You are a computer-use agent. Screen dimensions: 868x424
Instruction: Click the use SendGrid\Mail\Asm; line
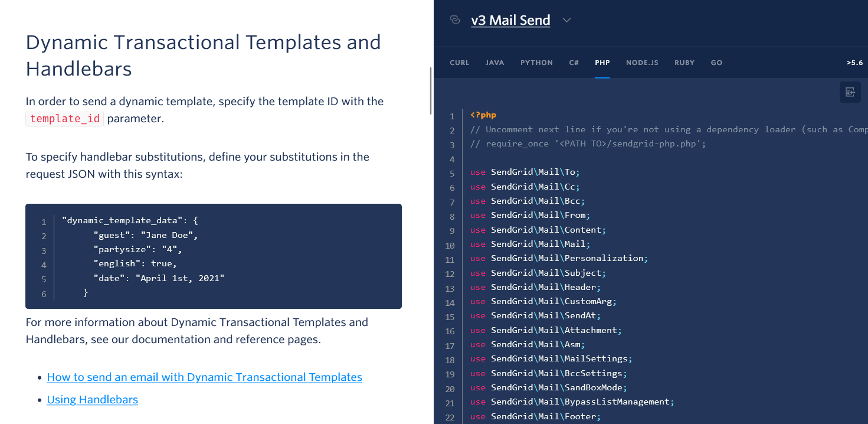pos(528,344)
